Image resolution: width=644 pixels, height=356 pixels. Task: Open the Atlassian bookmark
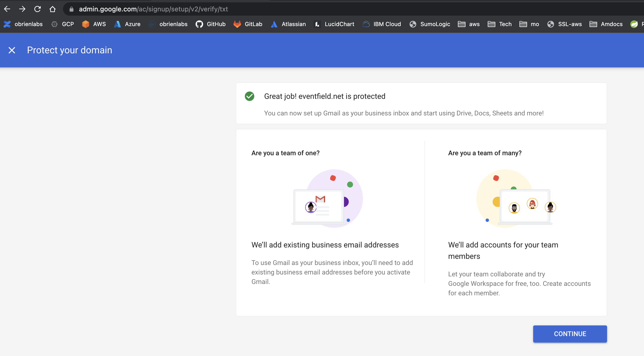(288, 24)
